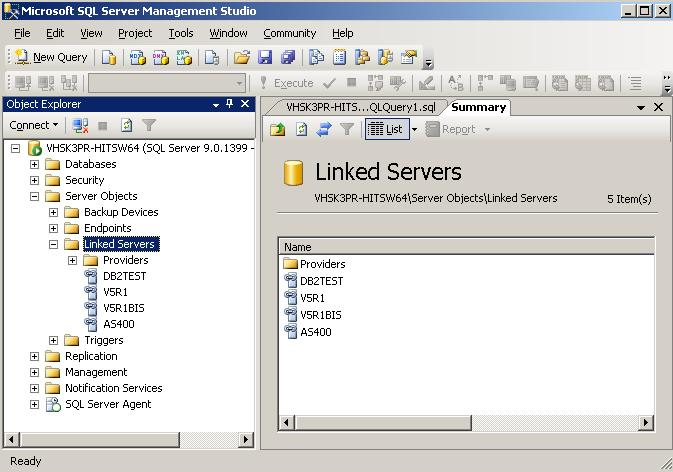Open the Window menu
Image resolution: width=673 pixels, height=472 pixels.
(228, 33)
